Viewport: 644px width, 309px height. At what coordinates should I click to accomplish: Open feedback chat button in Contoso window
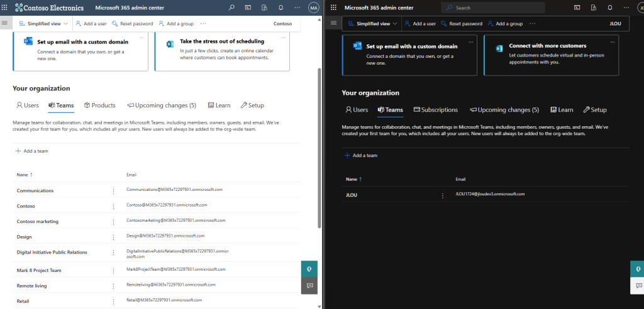point(309,286)
